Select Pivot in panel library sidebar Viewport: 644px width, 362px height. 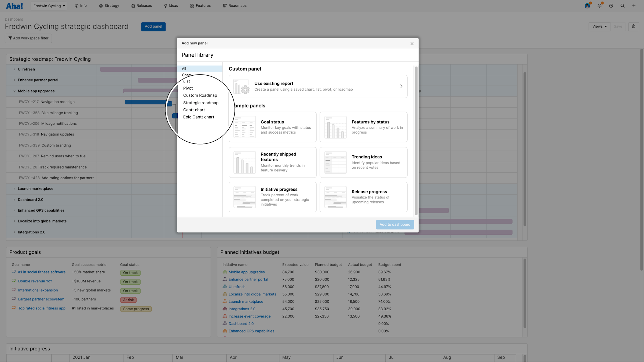click(x=188, y=88)
